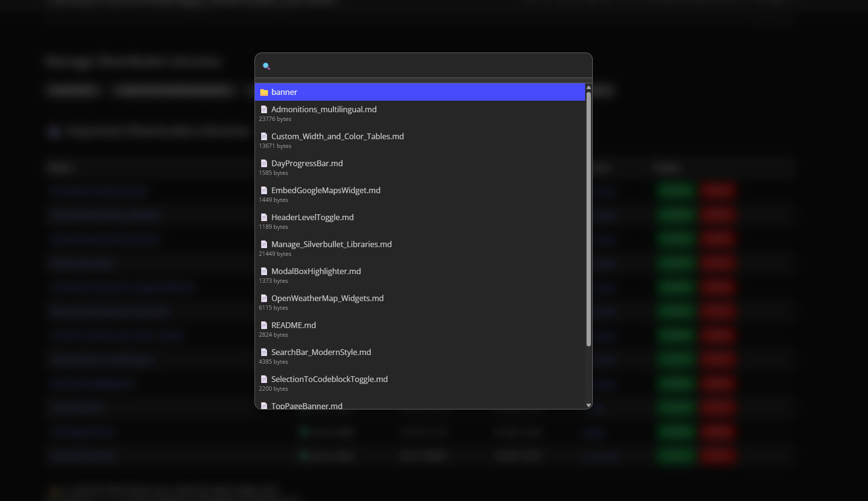Type in the file search input field
Image resolution: width=868 pixels, height=501 pixels.
pos(429,66)
